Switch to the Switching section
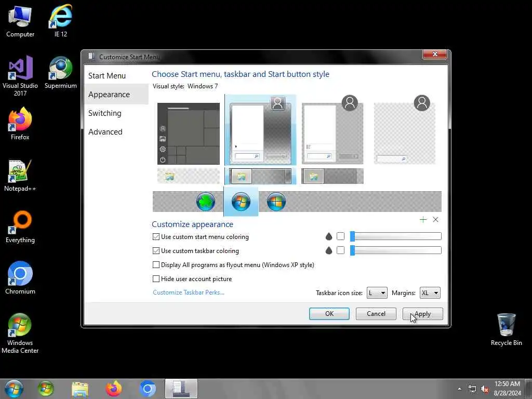Image resolution: width=532 pixels, height=399 pixels. coord(104,113)
